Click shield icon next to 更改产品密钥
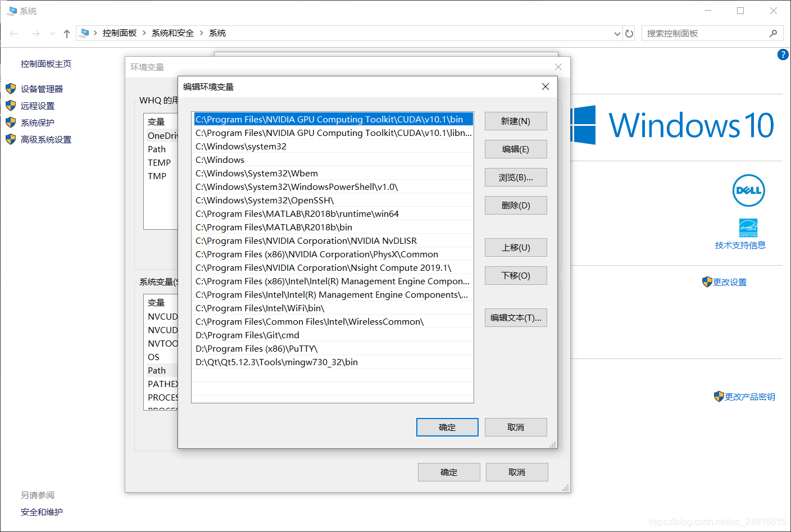The height and width of the screenshot is (532, 791). pos(719,397)
